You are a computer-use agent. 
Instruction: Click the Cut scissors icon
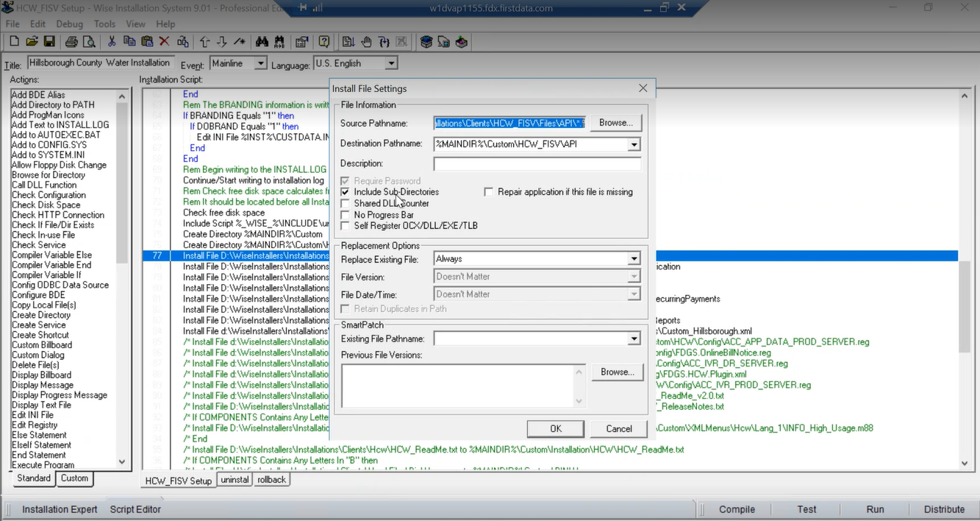tap(112, 42)
